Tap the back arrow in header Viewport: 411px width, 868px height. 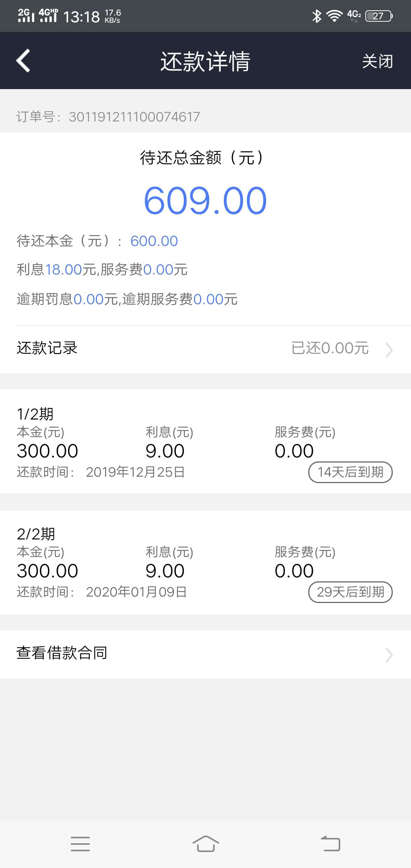[x=23, y=61]
